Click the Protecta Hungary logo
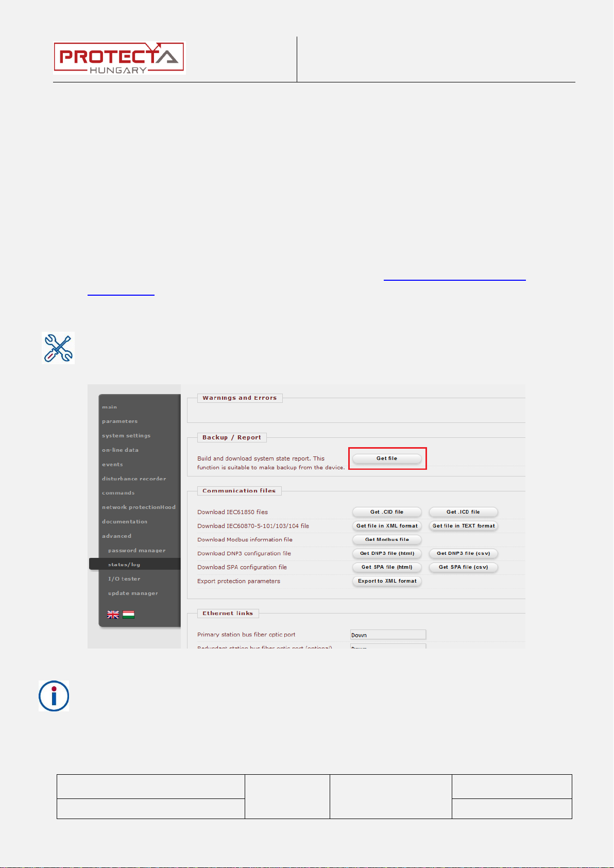The height and width of the screenshot is (868, 614). click(120, 58)
